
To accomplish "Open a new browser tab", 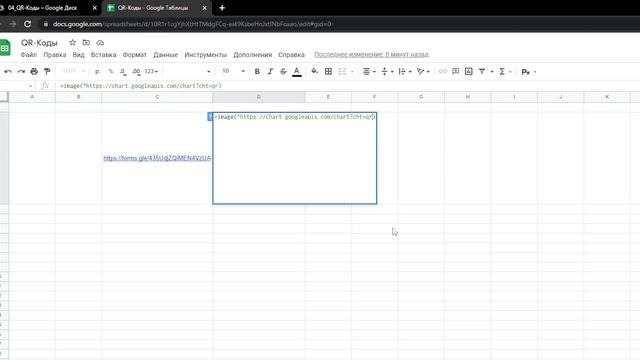I will [x=222, y=8].
